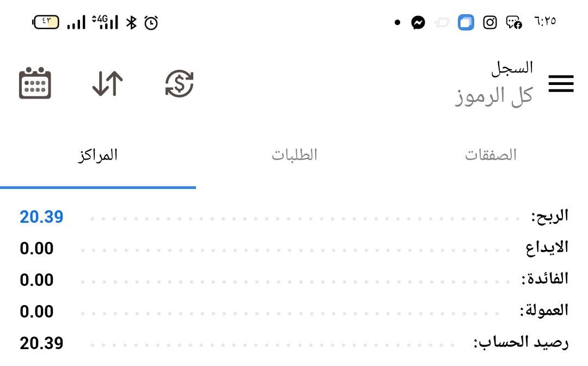The image size is (588, 366).
Task: Tap the Instagram notification icon
Action: coord(490,22)
